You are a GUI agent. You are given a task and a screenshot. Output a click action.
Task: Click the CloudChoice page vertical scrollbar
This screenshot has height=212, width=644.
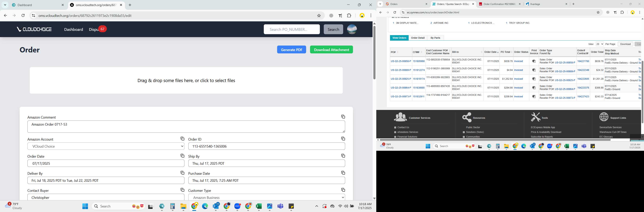(x=374, y=53)
